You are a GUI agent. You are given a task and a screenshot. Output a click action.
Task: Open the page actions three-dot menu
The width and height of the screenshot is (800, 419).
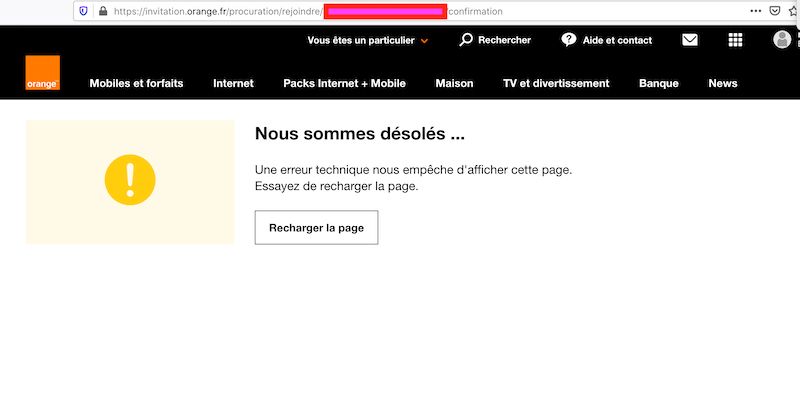(756, 11)
